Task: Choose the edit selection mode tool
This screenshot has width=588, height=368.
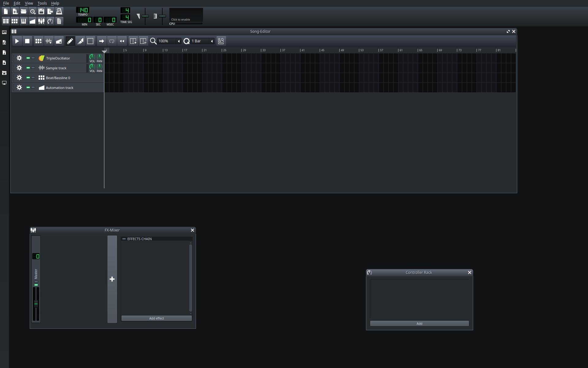Action: (x=90, y=41)
